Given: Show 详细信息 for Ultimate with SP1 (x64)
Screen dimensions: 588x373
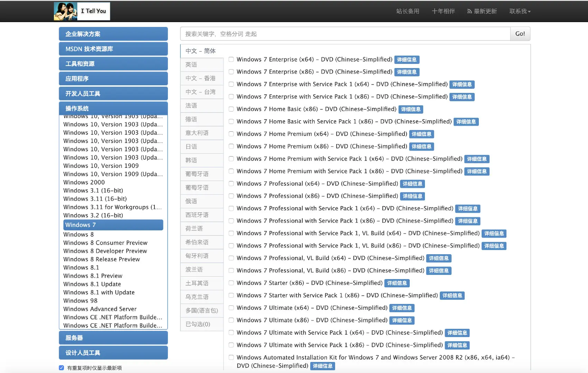Looking at the screenshot, I should [457, 333].
